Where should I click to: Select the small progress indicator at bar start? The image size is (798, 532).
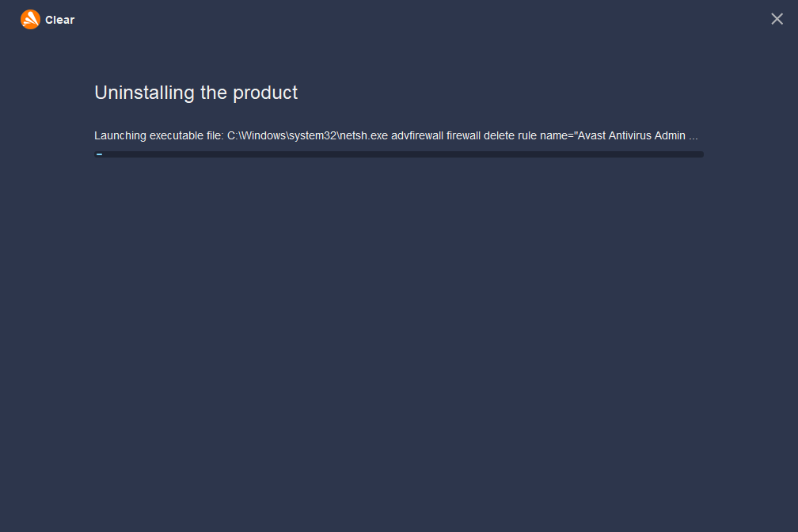coord(99,154)
